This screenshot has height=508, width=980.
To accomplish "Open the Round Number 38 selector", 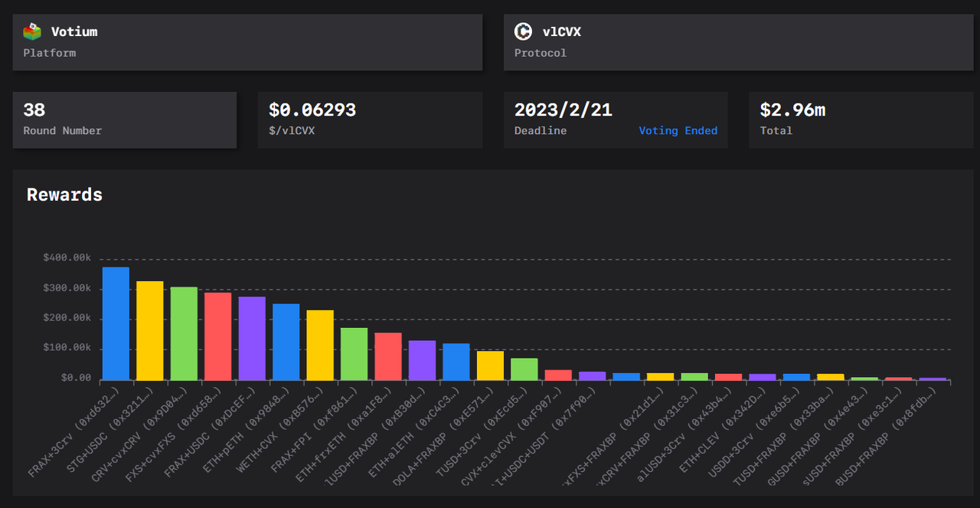I will tap(124, 120).
